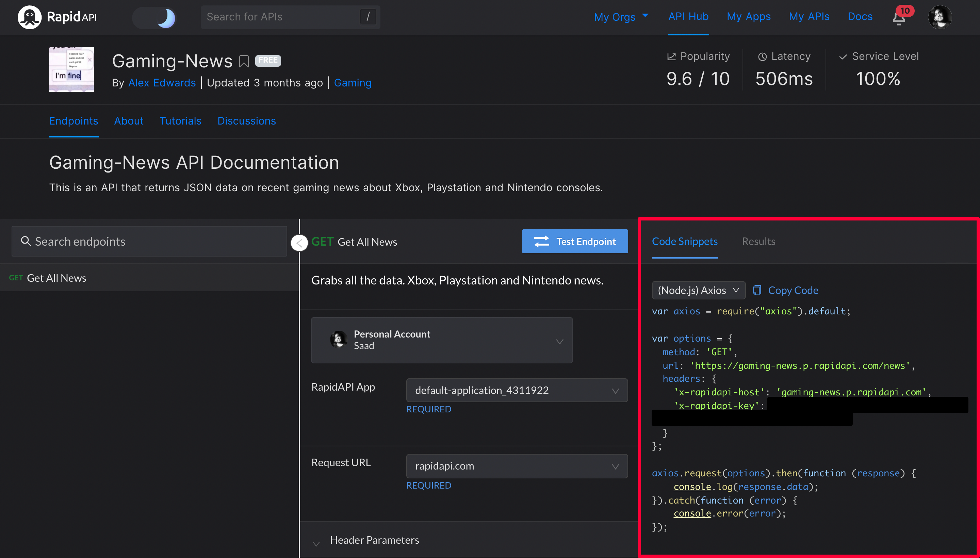Open Alex Edwards author link

click(162, 83)
